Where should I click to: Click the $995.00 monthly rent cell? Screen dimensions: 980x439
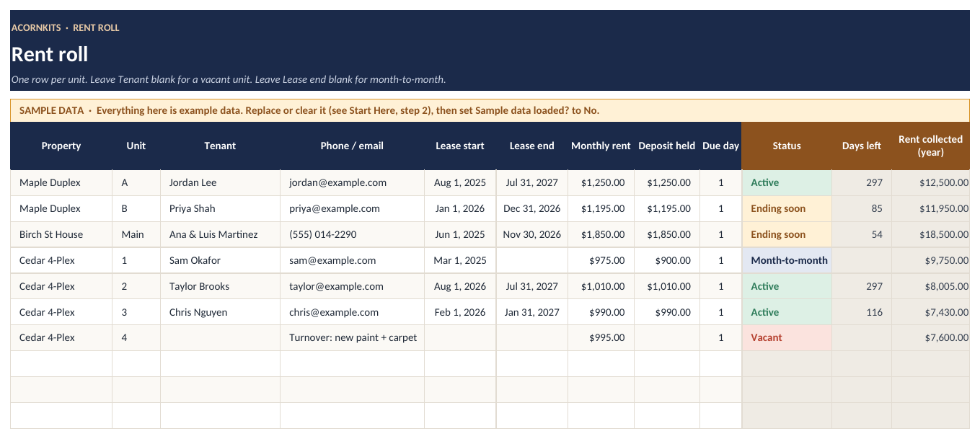[601, 337]
